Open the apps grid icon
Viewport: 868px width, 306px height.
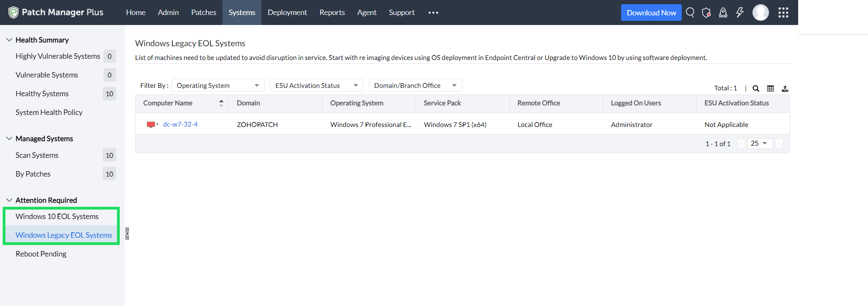pyautogui.click(x=783, y=12)
